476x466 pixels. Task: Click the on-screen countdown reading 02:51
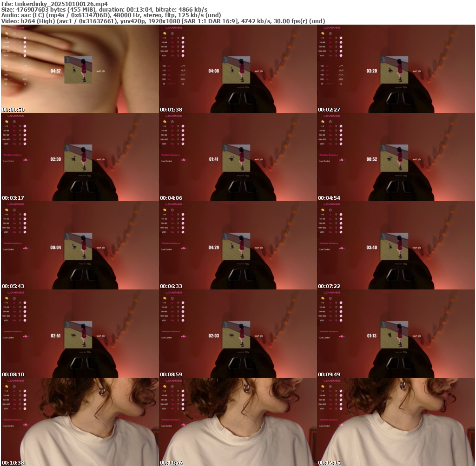point(56,336)
